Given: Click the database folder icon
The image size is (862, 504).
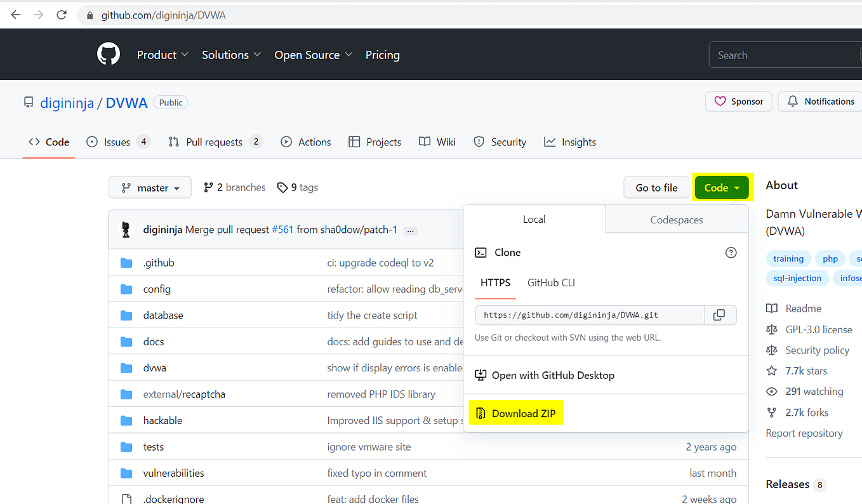Looking at the screenshot, I should tap(126, 315).
